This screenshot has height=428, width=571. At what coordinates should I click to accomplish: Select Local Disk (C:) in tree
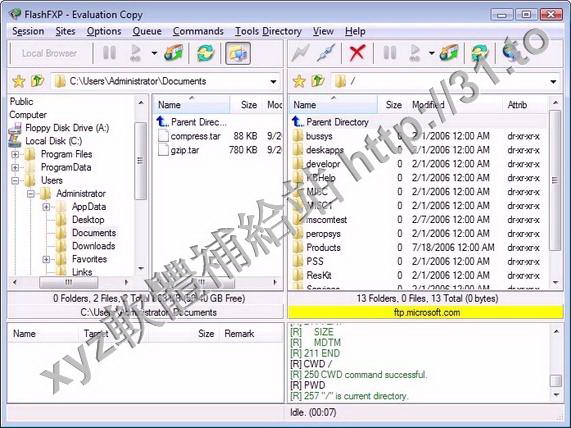[54, 141]
